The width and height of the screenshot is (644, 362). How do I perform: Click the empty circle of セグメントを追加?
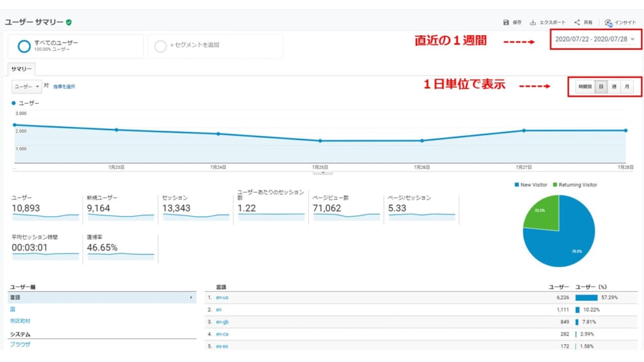pos(160,46)
